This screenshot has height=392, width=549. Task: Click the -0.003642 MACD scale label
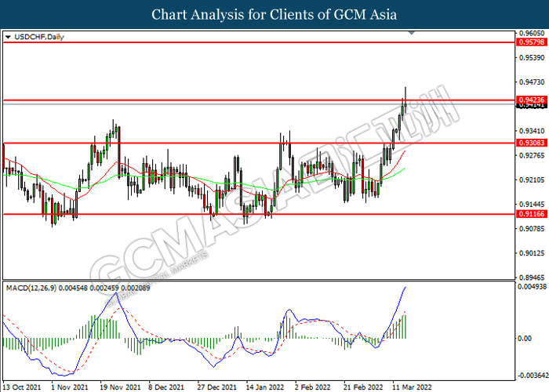533,376
